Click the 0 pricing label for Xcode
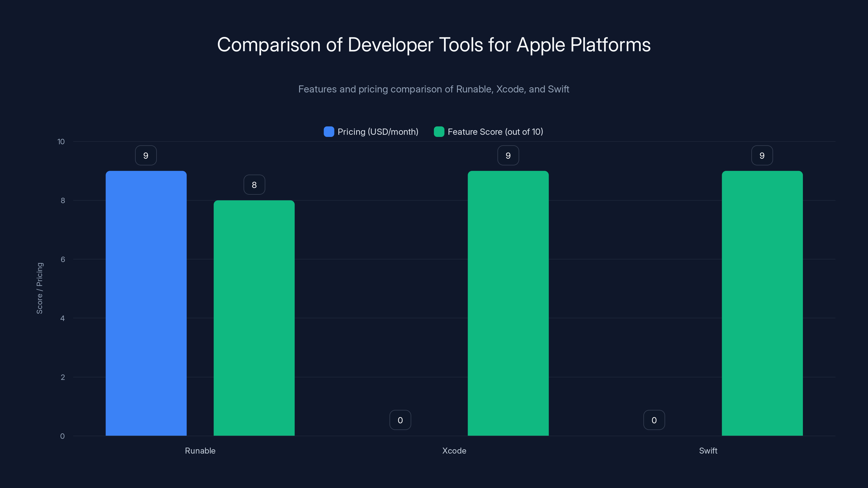 click(400, 420)
